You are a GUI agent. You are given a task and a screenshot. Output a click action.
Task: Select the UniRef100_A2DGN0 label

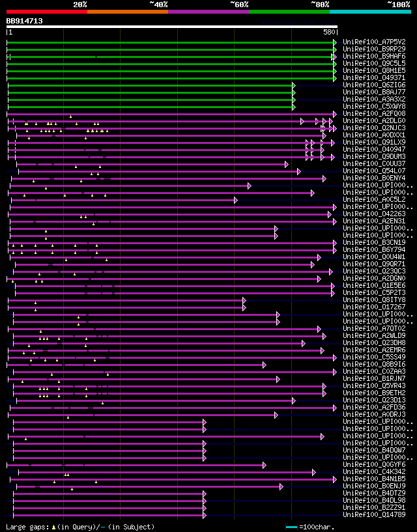(x=374, y=278)
